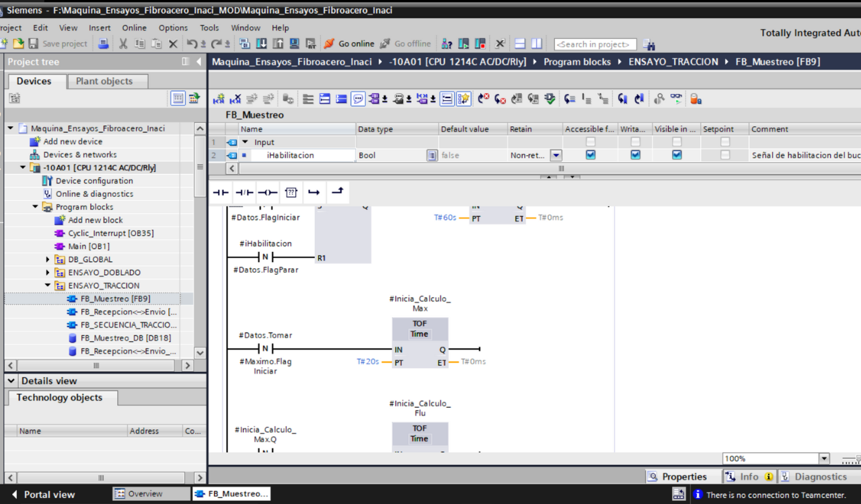Image resolution: width=861 pixels, height=504 pixels.
Task: Switch to Portal view
Action: pyautogui.click(x=42, y=494)
